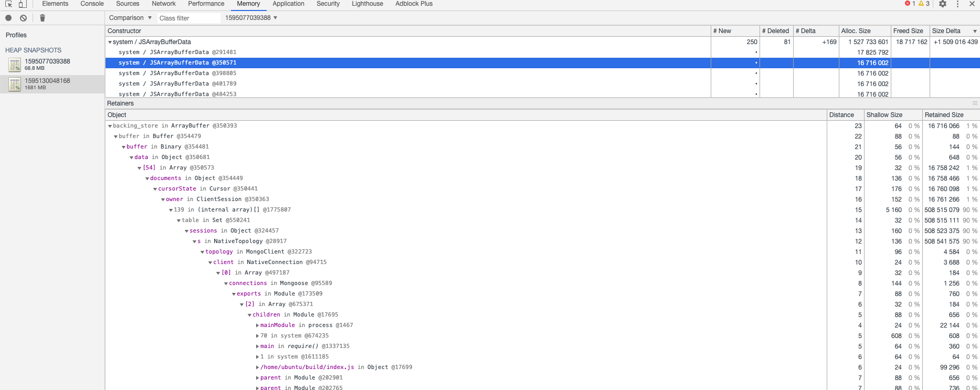Sort retainers by Distance column header

tap(845, 115)
